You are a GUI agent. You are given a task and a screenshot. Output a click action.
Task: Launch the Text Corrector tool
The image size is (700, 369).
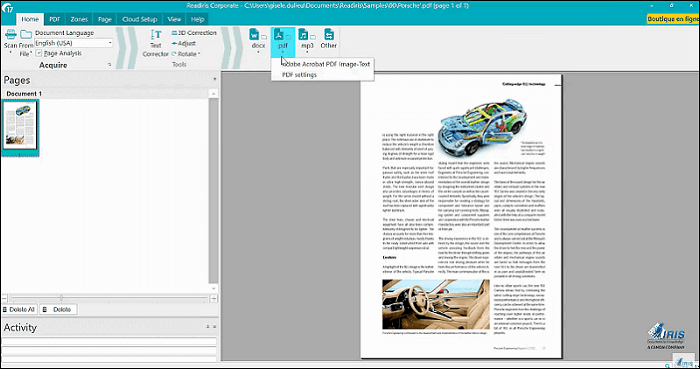click(156, 43)
